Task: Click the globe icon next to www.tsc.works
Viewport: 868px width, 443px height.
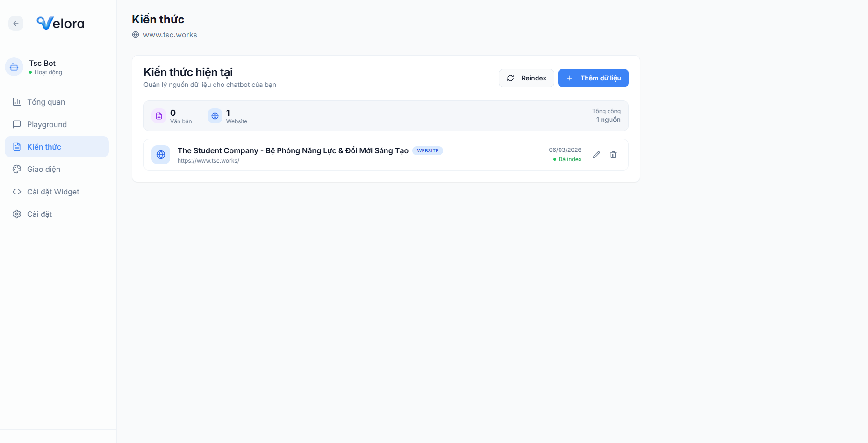Action: tap(136, 35)
